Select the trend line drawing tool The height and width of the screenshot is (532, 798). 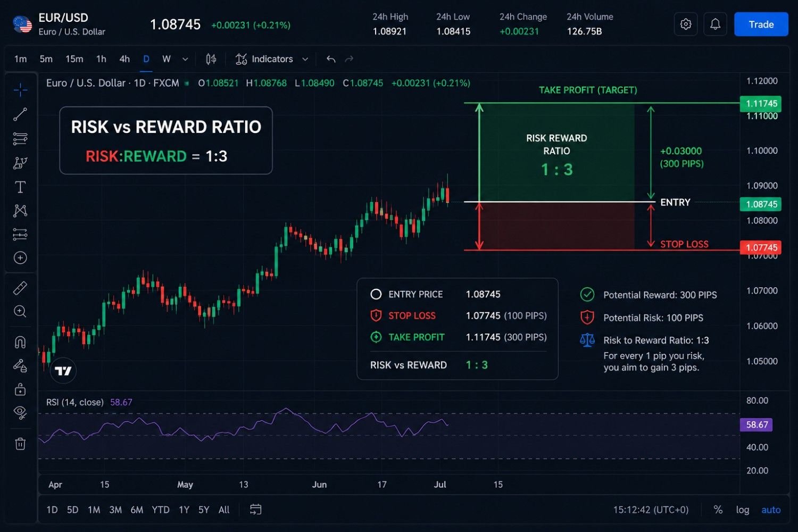click(20, 114)
